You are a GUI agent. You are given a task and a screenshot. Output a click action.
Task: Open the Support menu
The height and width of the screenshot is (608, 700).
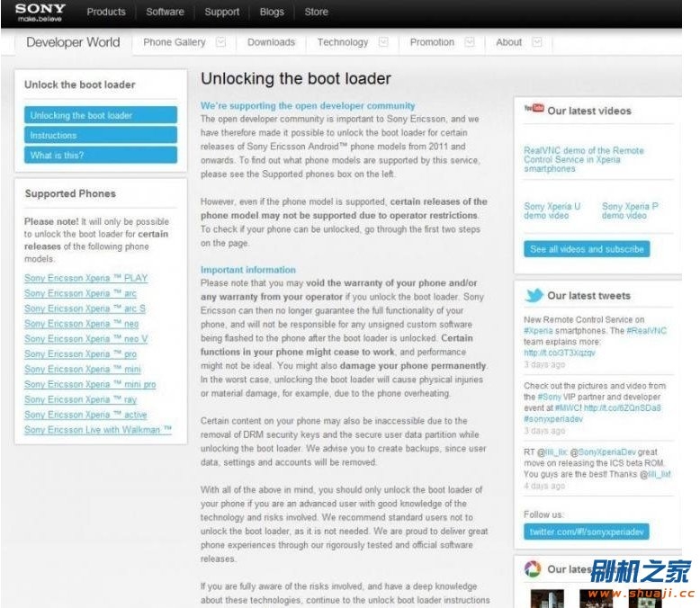point(222,12)
